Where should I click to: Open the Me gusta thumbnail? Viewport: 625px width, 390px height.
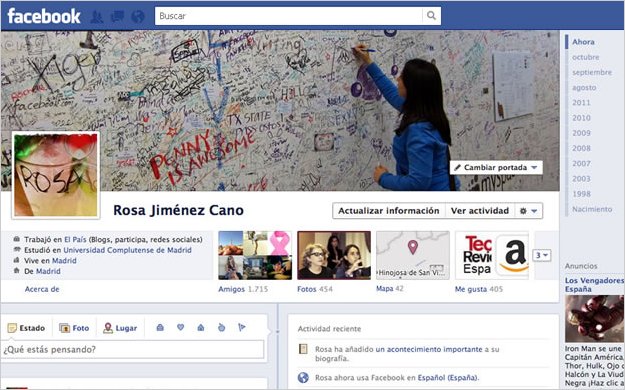(492, 255)
